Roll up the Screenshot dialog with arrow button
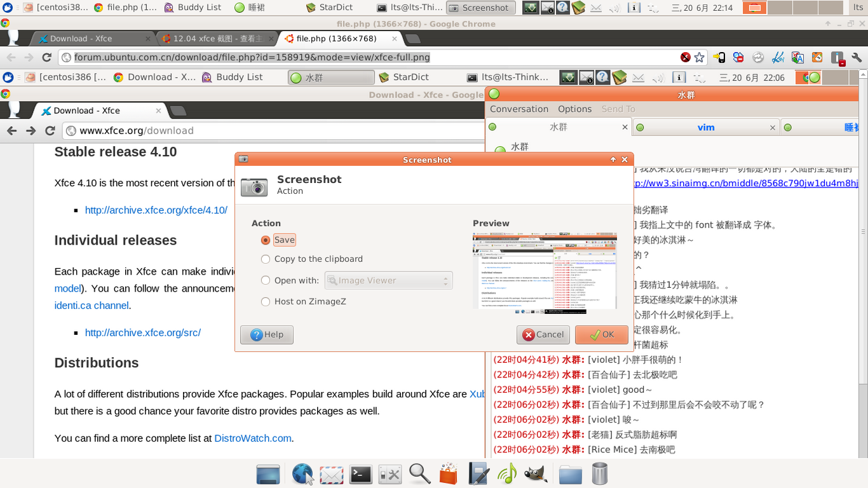Screen dimensions: 868x488 pos(613,159)
